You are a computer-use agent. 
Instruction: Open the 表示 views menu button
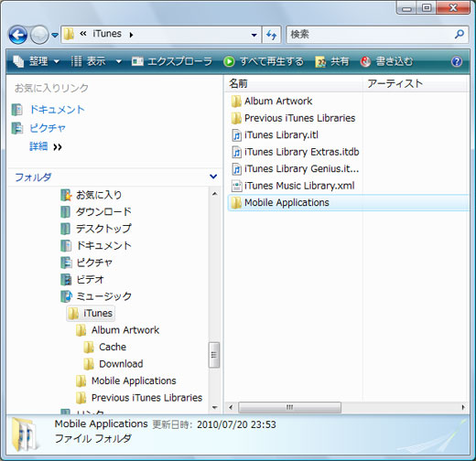point(89,61)
